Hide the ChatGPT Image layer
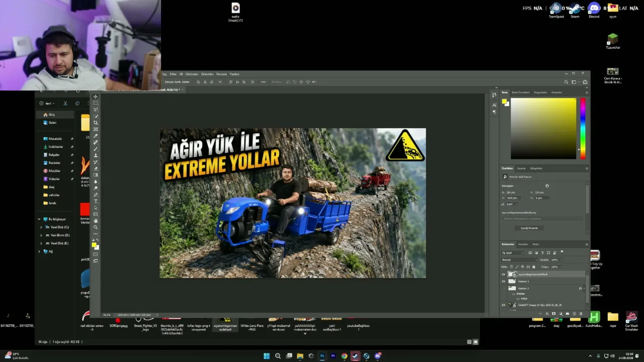 (x=503, y=305)
